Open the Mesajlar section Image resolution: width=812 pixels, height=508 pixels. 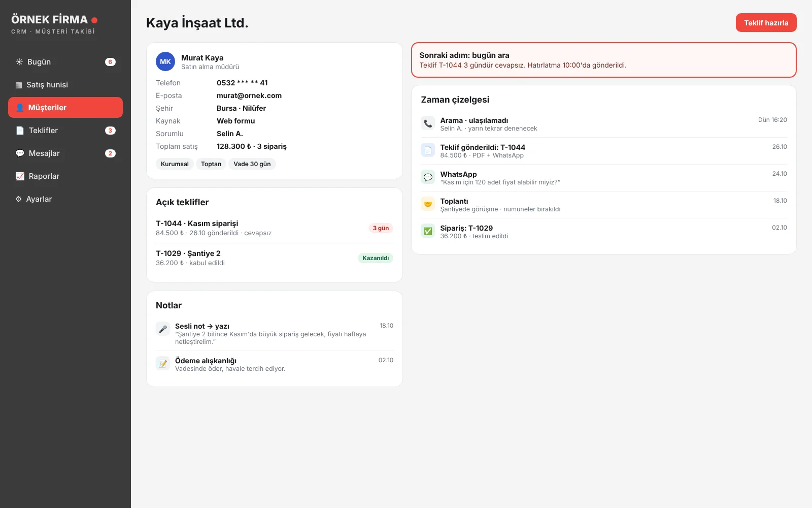(65, 153)
